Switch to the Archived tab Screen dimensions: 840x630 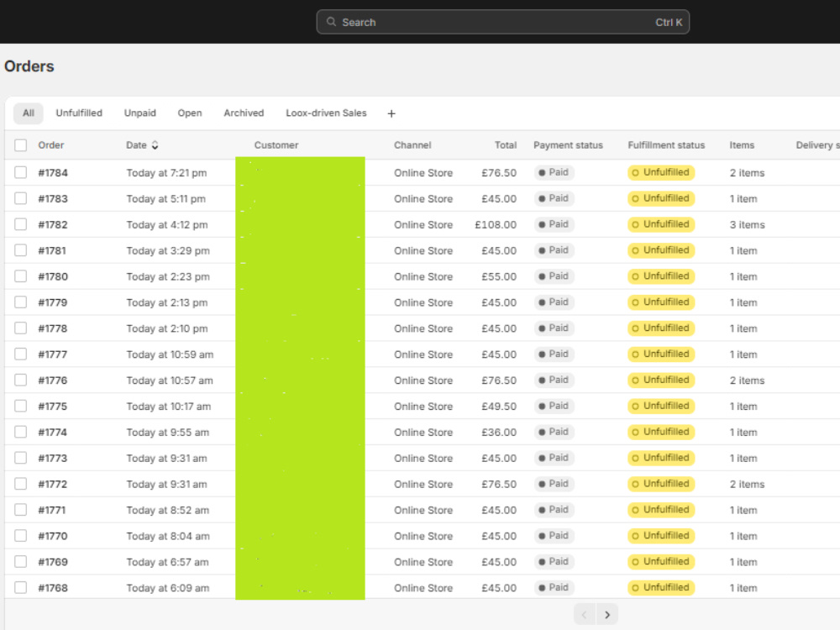click(244, 113)
